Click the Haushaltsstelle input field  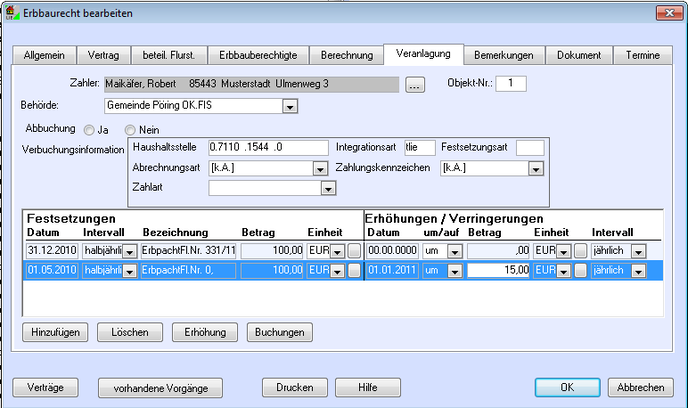point(269,148)
